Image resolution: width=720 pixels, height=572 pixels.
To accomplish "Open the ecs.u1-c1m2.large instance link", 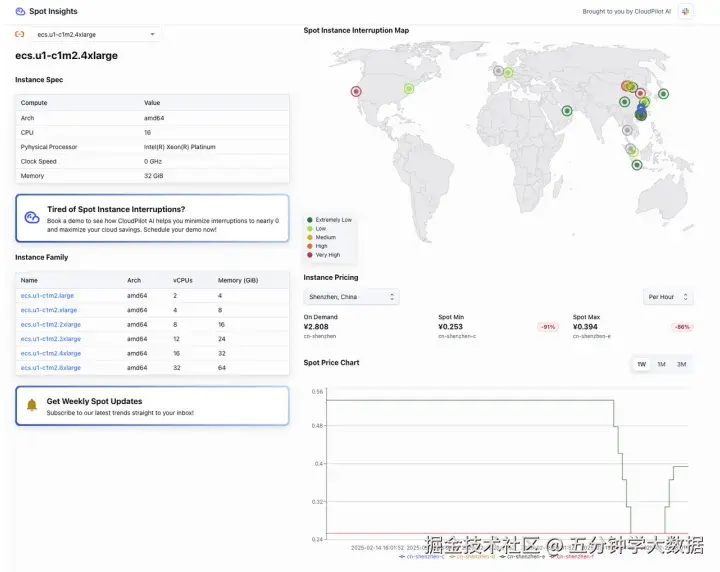I will [47, 296].
